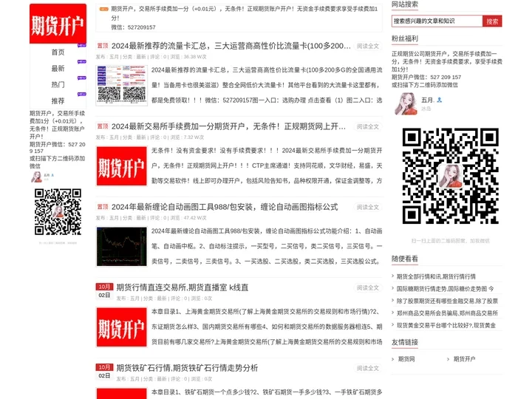The height and width of the screenshot is (399, 532).
Task: Click the 置顶 badge on 缠论自动画图 article
Action: [103, 207]
